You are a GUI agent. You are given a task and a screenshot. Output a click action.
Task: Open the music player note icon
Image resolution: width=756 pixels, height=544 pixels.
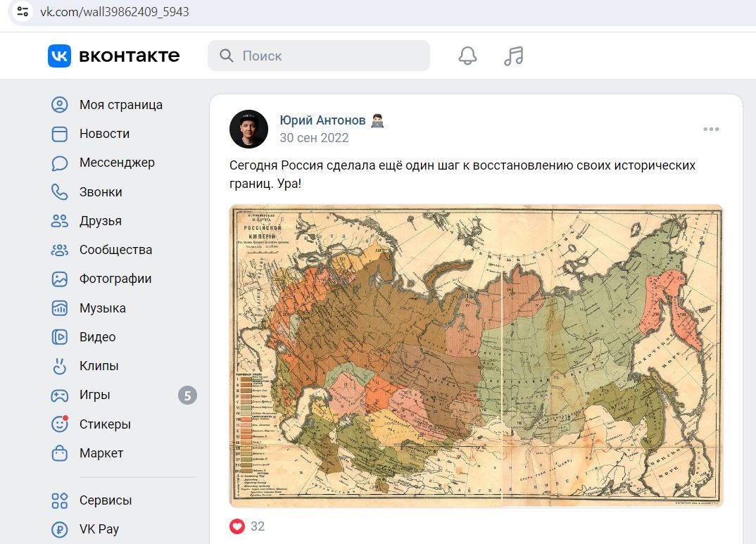click(x=513, y=56)
